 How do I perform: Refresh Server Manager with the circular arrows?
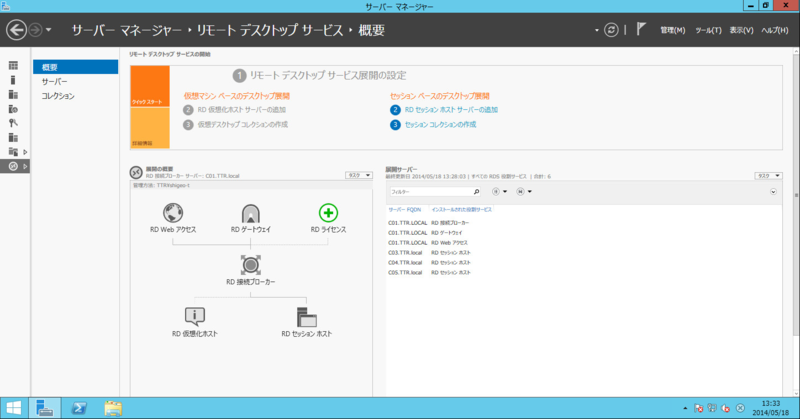611,30
